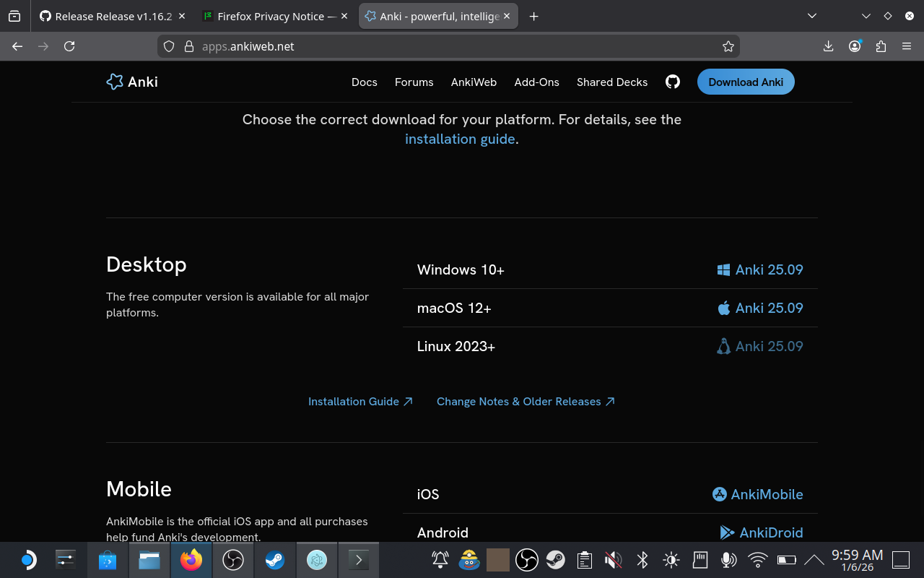This screenshot has height=578, width=924.
Task: Open the installation guide link
Action: (460, 139)
